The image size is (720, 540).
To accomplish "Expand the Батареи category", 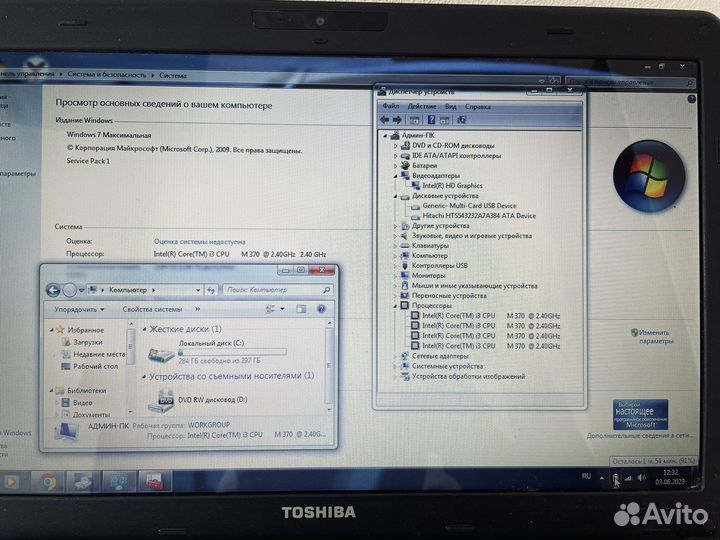I will tap(395, 166).
